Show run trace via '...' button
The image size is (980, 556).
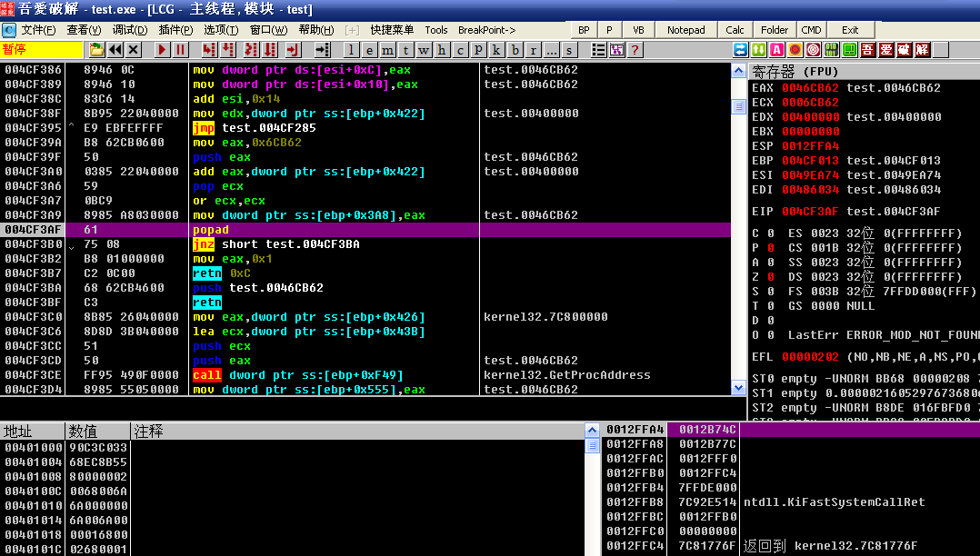pyautogui.click(x=551, y=50)
